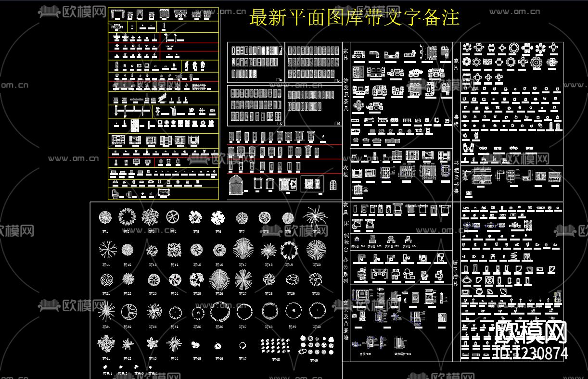Select the swirl-pattern tree block 树21
The image size is (588, 379).
pos(106,280)
